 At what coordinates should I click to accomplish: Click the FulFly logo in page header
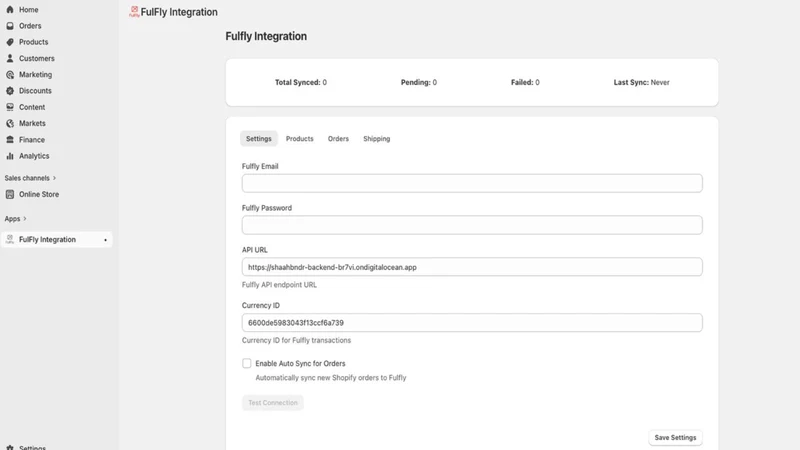pyautogui.click(x=134, y=12)
